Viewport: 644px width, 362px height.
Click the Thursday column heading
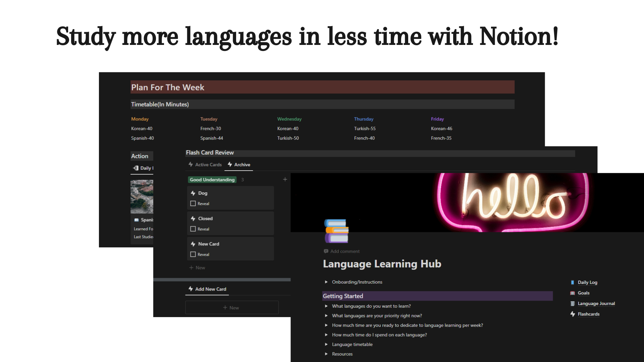pos(364,119)
